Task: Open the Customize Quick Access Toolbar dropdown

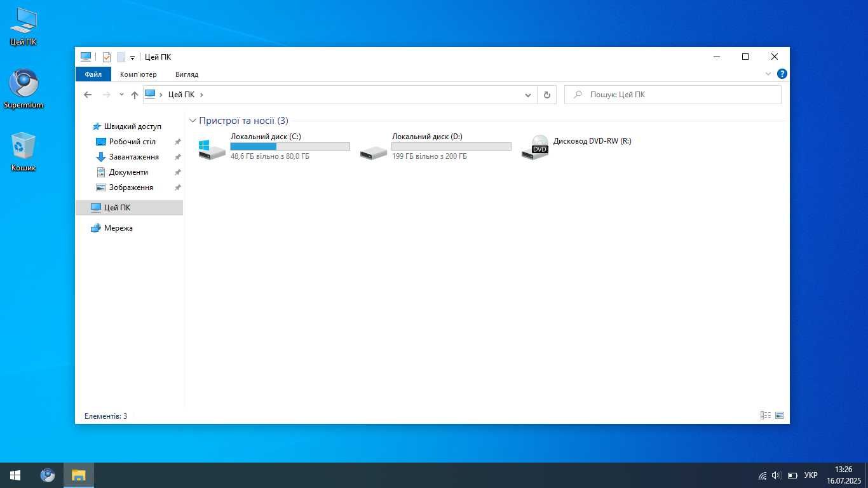Action: coord(132,58)
